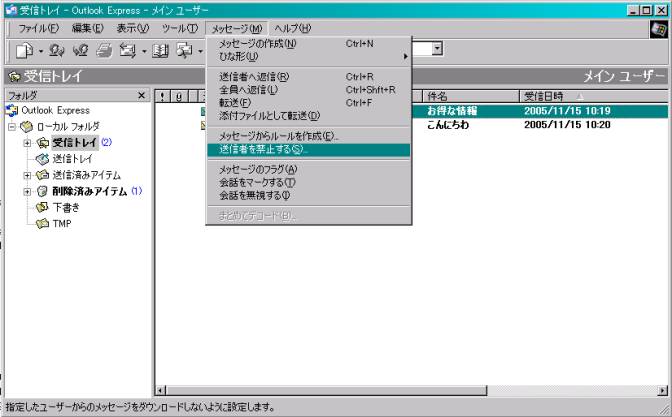Open the 下書き drafts folder
This screenshot has width=672, height=417.
[66, 207]
